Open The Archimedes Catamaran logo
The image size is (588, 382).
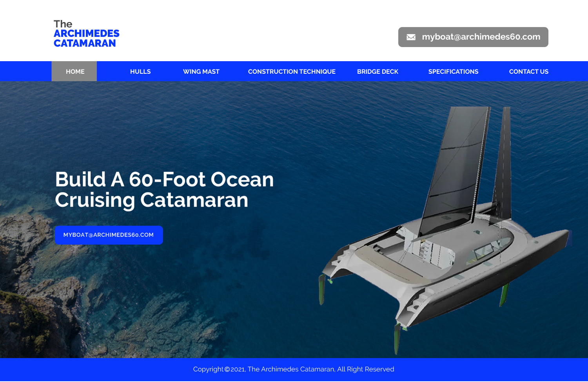tap(87, 34)
